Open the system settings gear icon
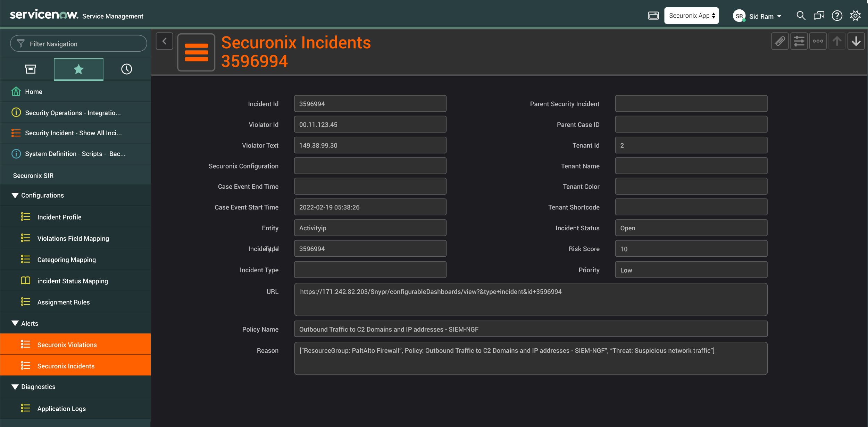Screen dimensions: 868x427 tap(855, 16)
